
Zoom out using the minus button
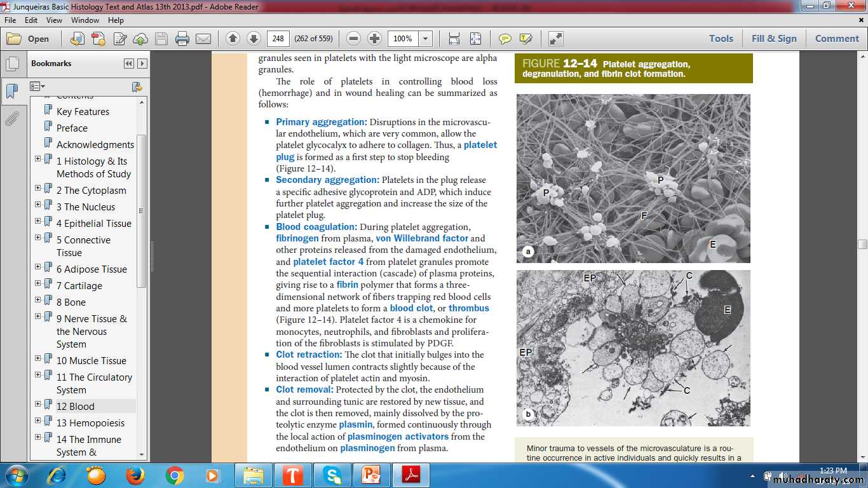tap(354, 39)
